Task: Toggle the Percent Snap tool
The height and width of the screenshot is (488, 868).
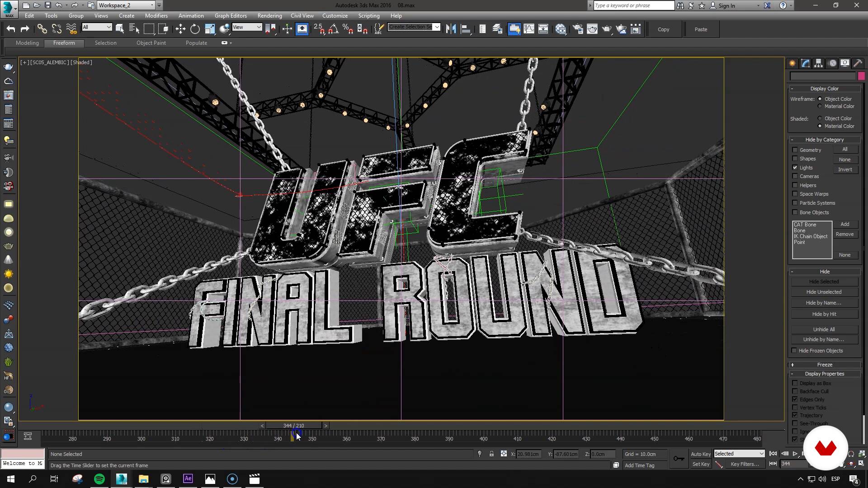Action: [x=348, y=29]
